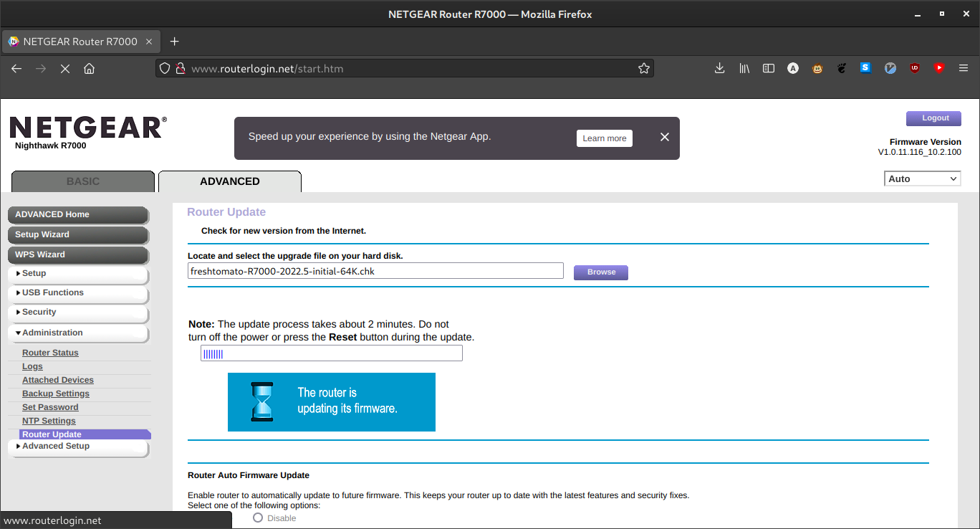Click the 'Nighthawk R7000' model text
Screen dimensions: 980x529
[x=51, y=146]
